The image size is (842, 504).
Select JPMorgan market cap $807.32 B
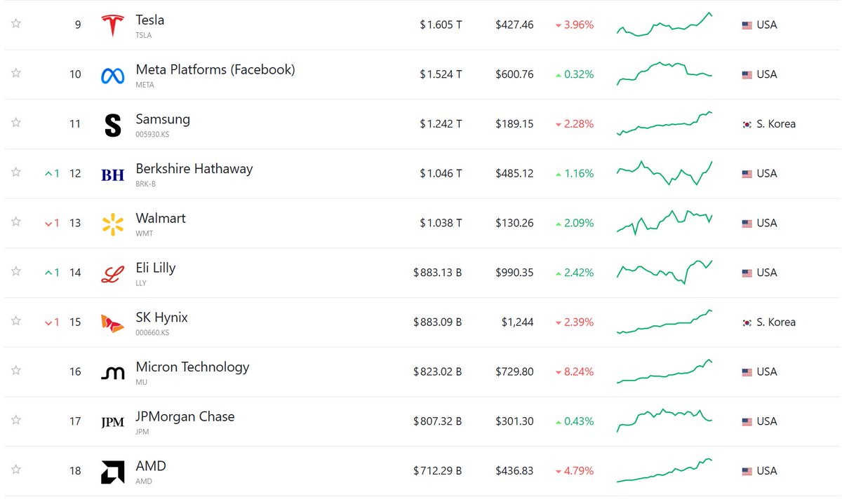437,421
